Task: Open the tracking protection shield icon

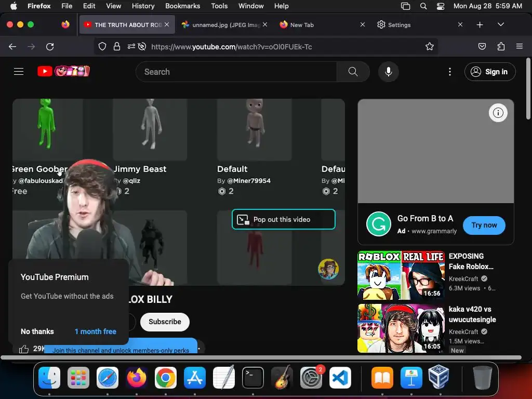Action: 102,46
